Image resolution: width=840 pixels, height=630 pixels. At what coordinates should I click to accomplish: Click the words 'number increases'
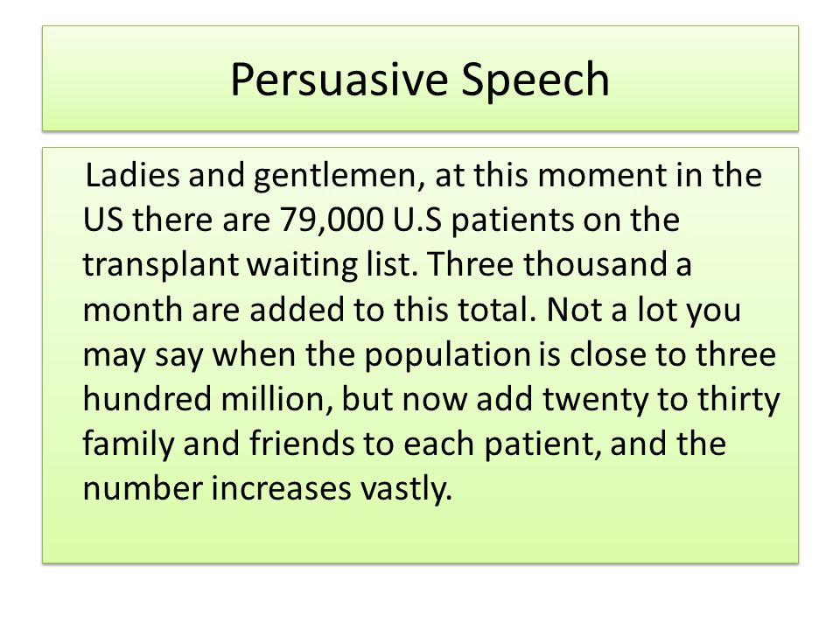point(217,488)
